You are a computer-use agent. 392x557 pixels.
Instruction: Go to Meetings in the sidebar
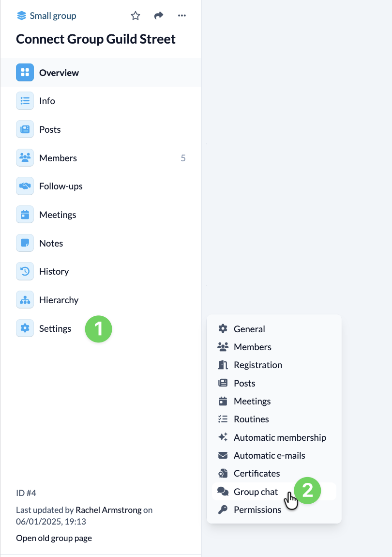tap(58, 215)
